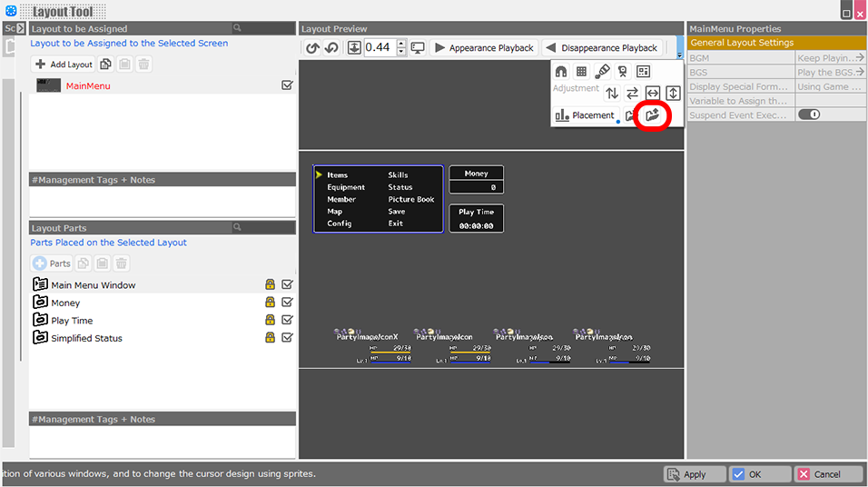Viewport: 868px width, 487px height.
Task: Toggle the grid display icon
Action: point(581,72)
